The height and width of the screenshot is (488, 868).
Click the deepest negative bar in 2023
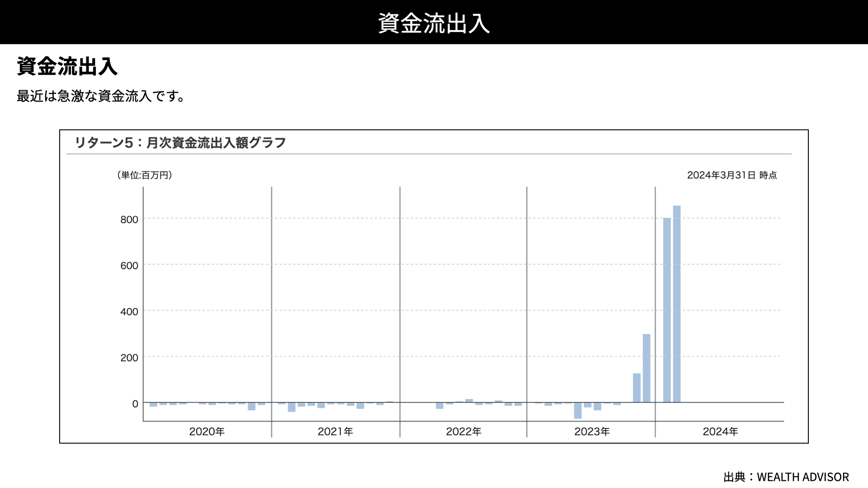(578, 411)
